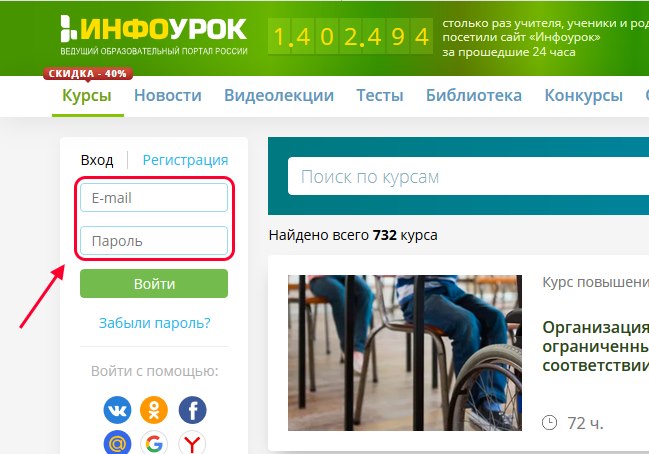Click the green Войти button
This screenshot has height=454, width=649.
point(154,284)
